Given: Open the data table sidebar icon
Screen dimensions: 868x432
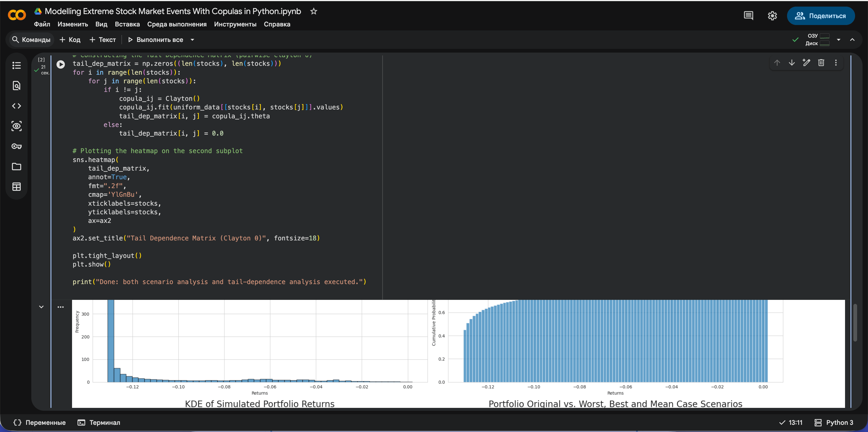Looking at the screenshot, I should 17,187.
